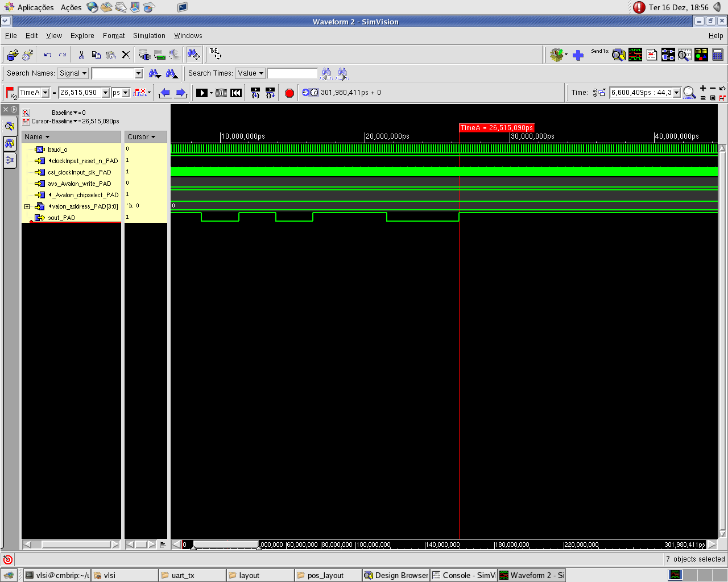Send to Waveform window icon
Screen dimensions: 728x582
[x=635, y=55]
